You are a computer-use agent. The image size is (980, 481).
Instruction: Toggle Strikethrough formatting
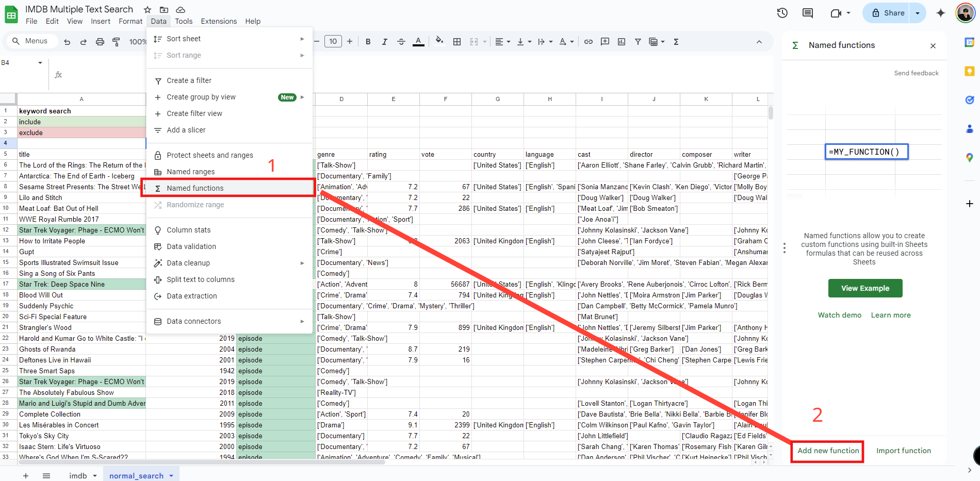click(x=401, y=42)
